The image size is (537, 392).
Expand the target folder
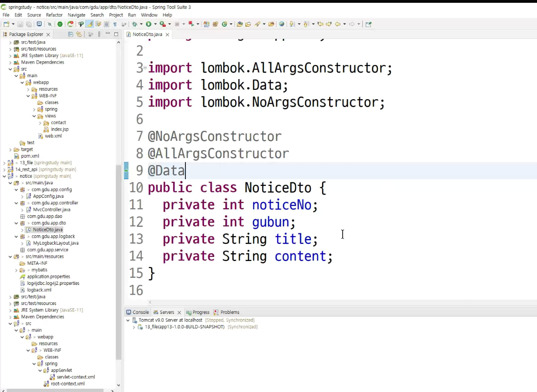(10, 150)
